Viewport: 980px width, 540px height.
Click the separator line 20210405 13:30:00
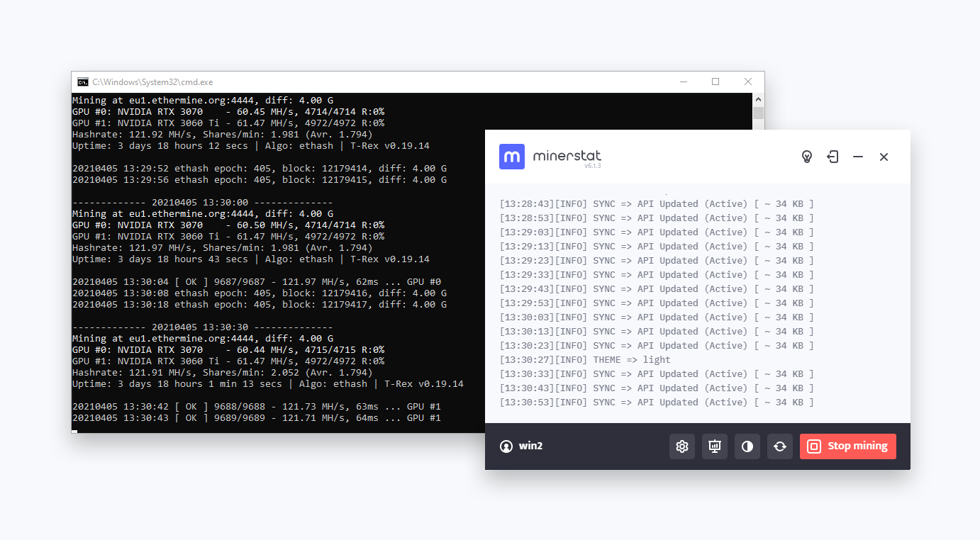[203, 203]
